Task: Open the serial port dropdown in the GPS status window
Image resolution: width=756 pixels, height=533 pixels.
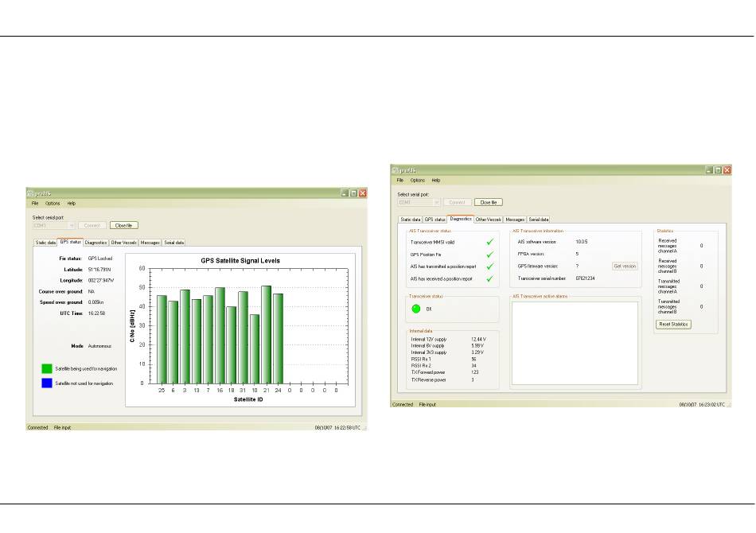Action: tap(72, 225)
